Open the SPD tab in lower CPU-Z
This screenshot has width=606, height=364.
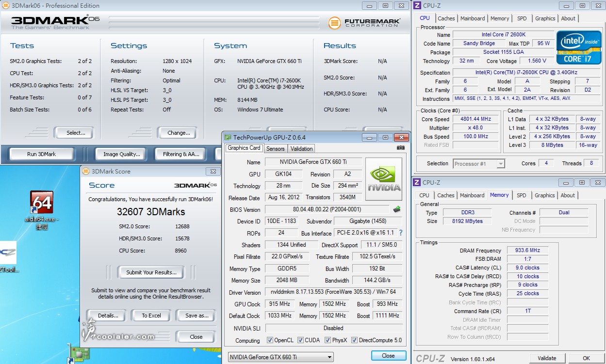[521, 195]
